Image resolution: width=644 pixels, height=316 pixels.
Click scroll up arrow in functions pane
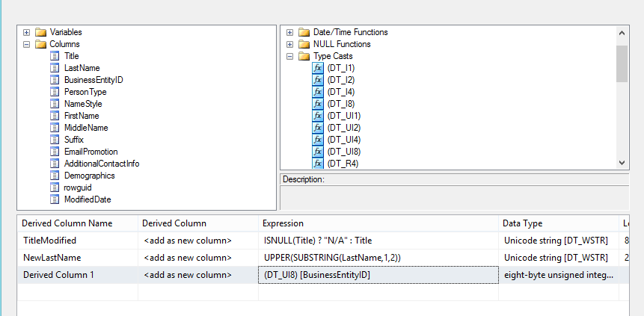coord(622,33)
